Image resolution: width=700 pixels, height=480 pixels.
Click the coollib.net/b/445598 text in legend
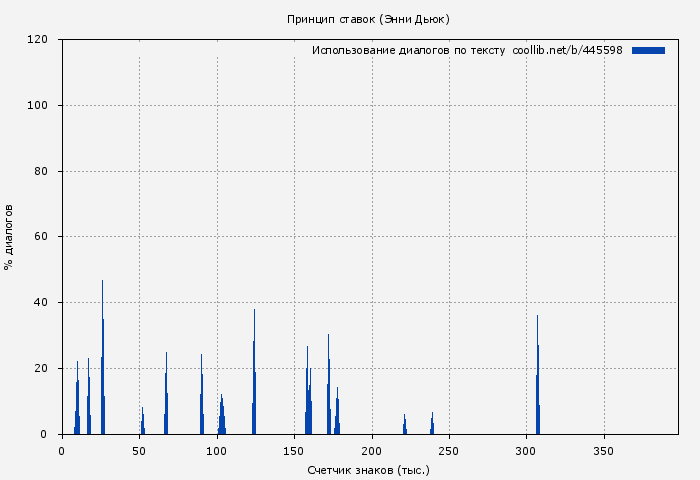[x=567, y=50]
